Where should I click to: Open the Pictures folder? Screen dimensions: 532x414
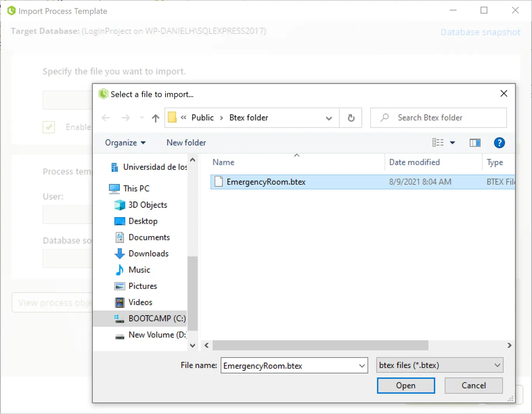143,286
